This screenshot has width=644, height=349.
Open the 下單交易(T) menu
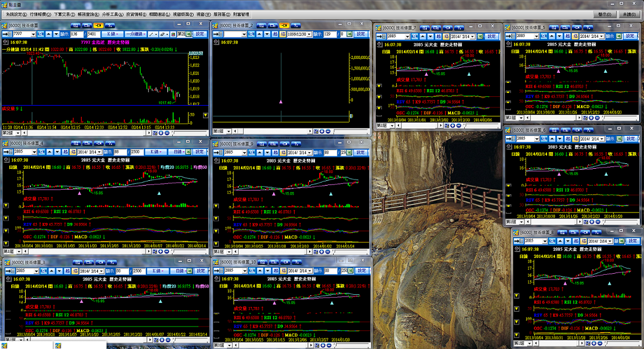(x=65, y=15)
